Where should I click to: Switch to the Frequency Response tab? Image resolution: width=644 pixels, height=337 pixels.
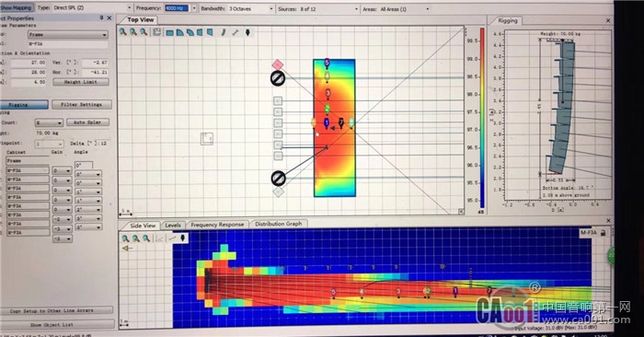click(217, 225)
